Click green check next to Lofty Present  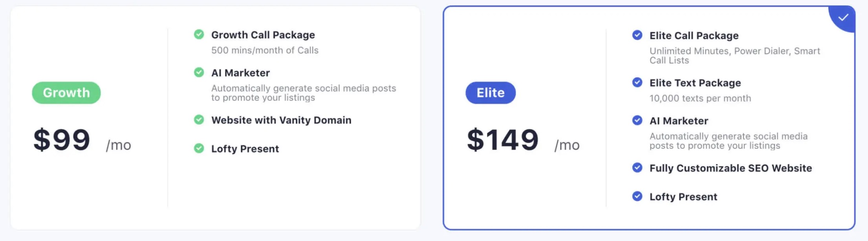[x=199, y=148]
